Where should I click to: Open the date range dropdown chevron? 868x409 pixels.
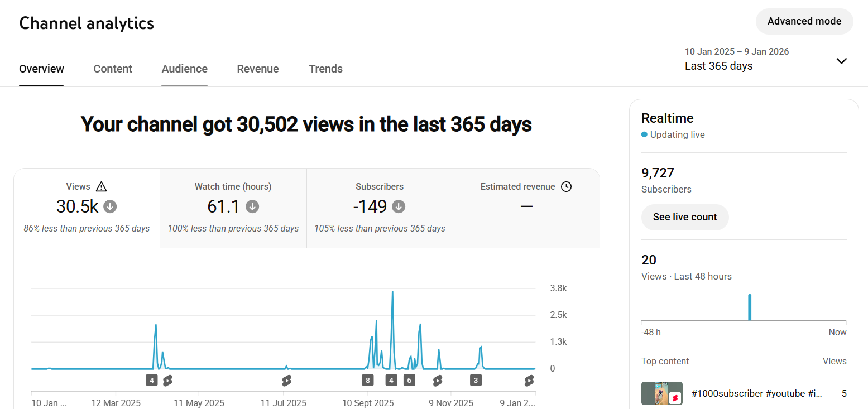[x=841, y=61]
